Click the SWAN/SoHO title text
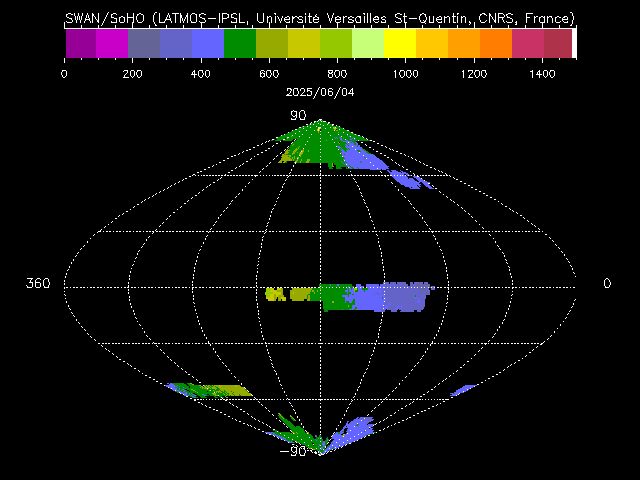The image size is (640, 480). (x=320, y=18)
